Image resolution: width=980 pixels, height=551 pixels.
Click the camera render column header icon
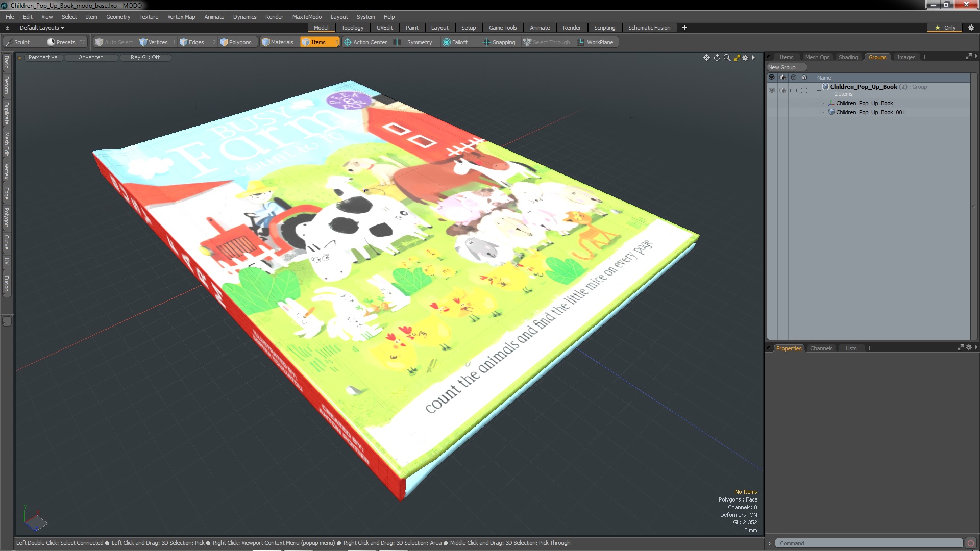[783, 78]
